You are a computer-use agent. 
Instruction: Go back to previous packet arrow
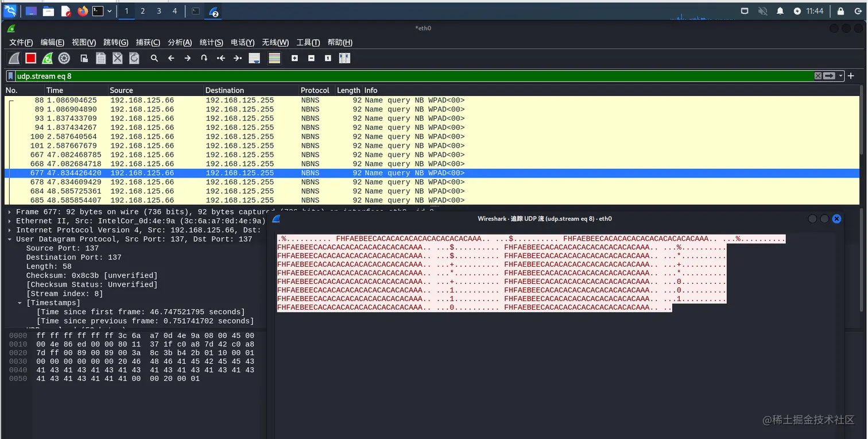171,58
